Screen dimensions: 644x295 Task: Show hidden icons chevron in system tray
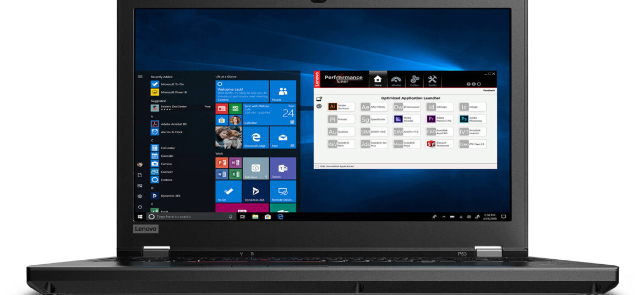coord(444,216)
